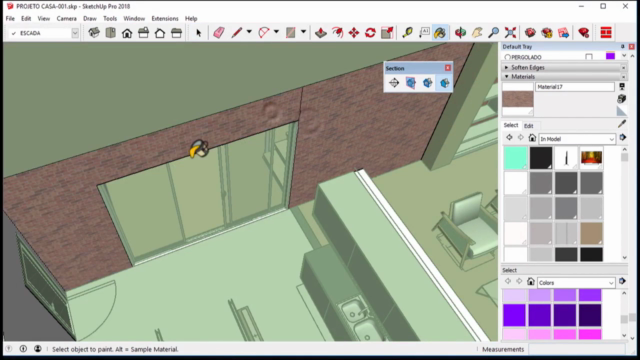
Task: Open the Colors library dropdown
Action: click(x=611, y=283)
